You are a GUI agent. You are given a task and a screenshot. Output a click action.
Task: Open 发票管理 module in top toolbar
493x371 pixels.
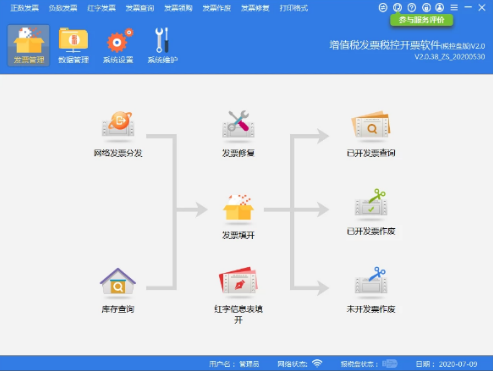[28, 45]
